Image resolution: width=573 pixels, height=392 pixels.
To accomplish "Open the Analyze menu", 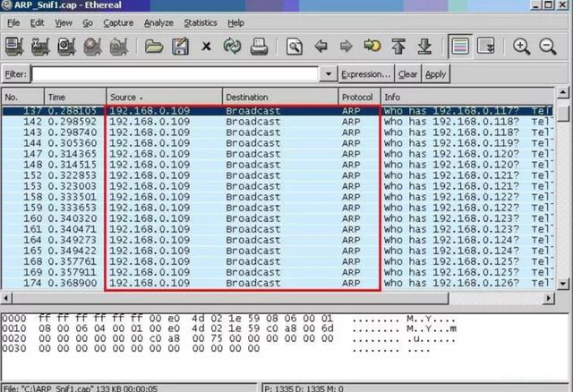I will pyautogui.click(x=158, y=23).
